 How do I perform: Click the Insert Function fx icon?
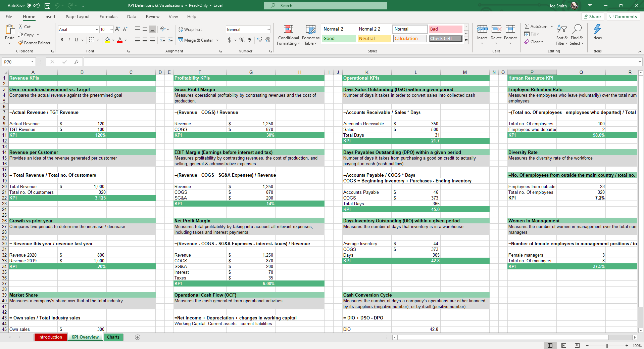click(x=77, y=62)
